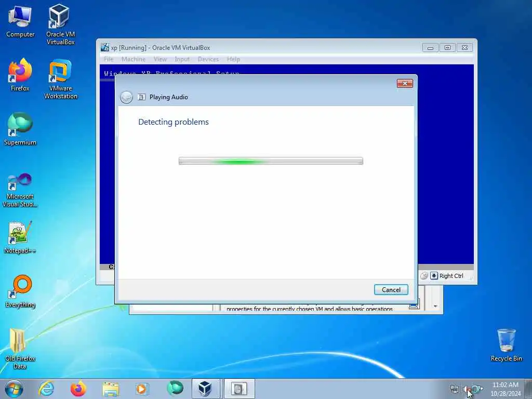The width and height of the screenshot is (532, 399).
Task: Click the Detecting problems progress bar
Action: pos(271,161)
